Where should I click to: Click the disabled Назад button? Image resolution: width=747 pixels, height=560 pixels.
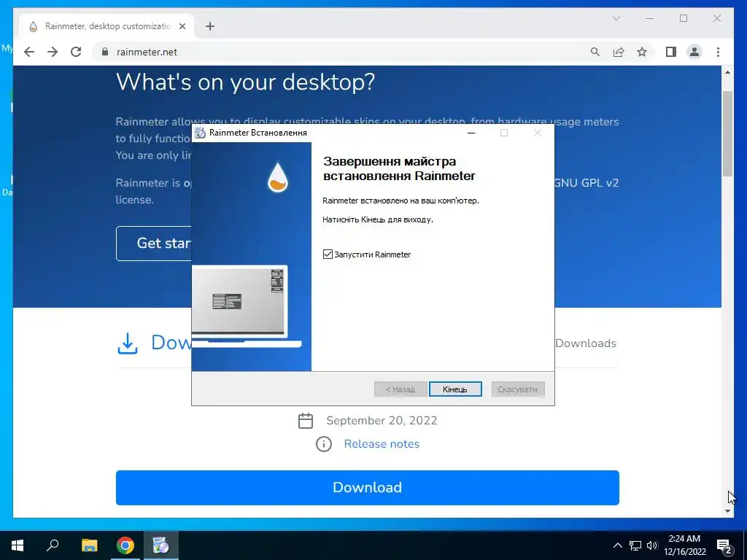400,389
